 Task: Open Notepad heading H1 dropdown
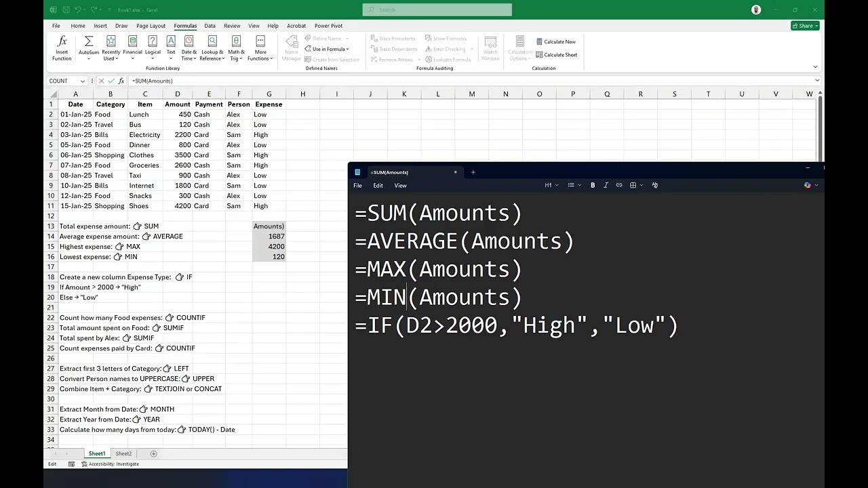pos(551,185)
